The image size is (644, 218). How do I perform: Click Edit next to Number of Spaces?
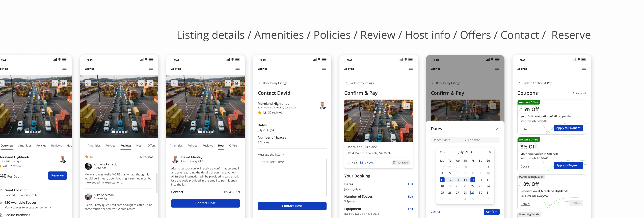[410, 197]
